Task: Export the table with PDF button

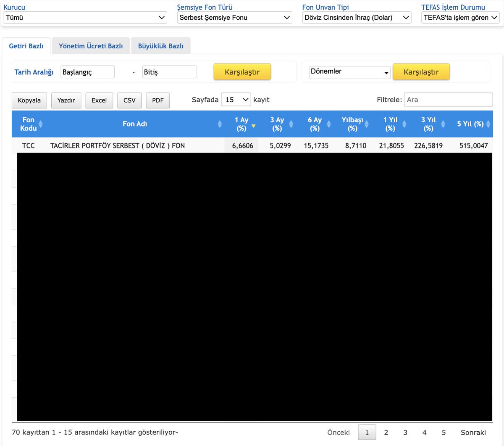Action: pyautogui.click(x=158, y=100)
